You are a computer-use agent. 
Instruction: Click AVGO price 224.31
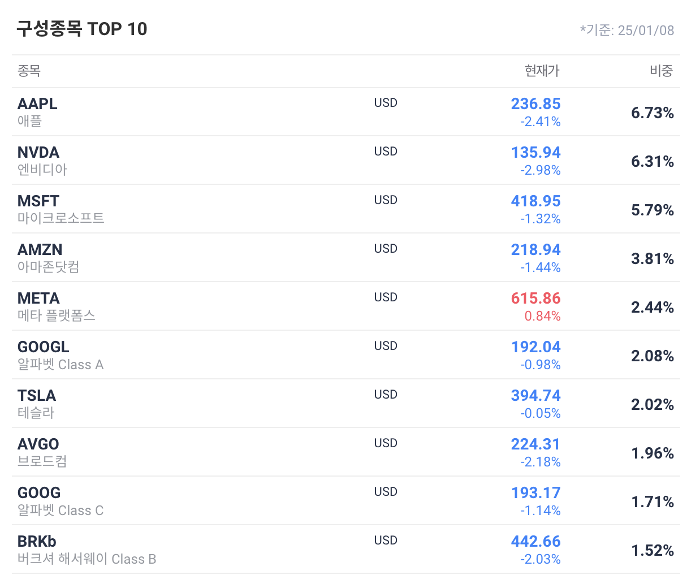[535, 444]
